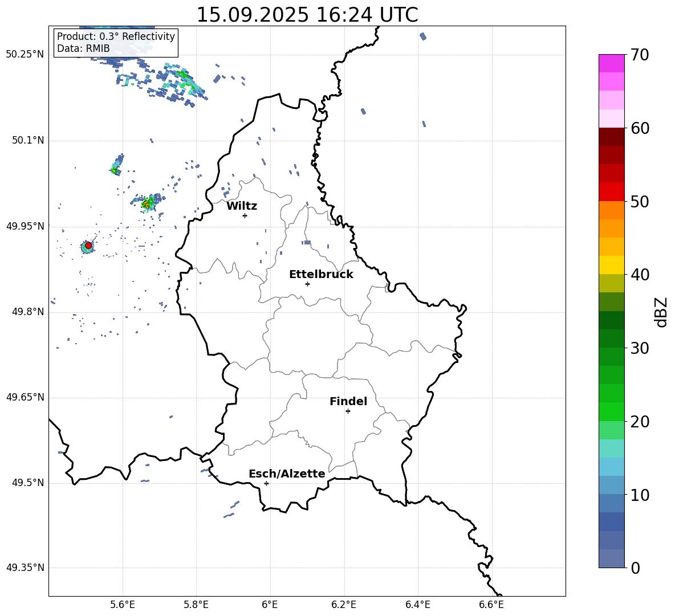Click the 49.5°N latitude label
Image resolution: width=675 pixels, height=616 pixels.
(x=28, y=483)
